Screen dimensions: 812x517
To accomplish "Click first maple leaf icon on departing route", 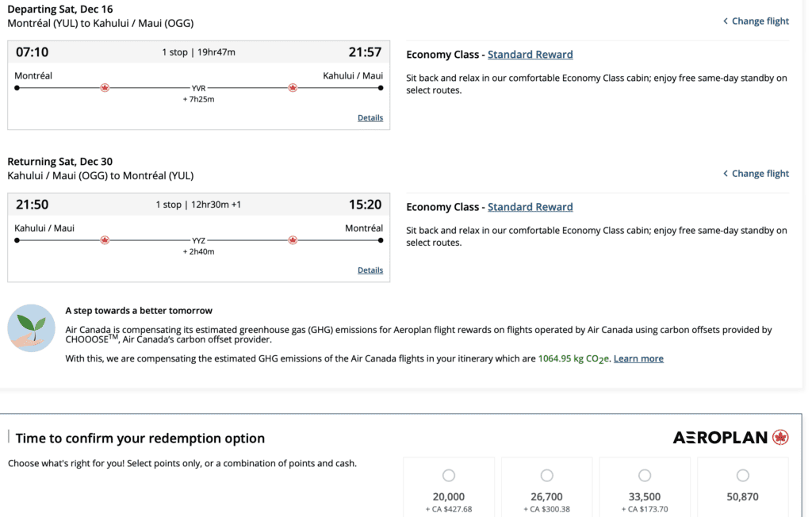I will click(105, 88).
